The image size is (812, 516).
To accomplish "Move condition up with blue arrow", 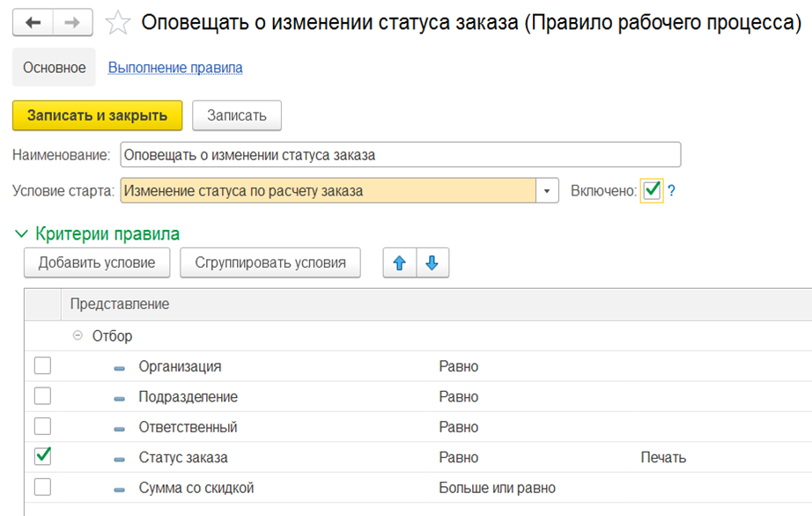I will [x=400, y=262].
